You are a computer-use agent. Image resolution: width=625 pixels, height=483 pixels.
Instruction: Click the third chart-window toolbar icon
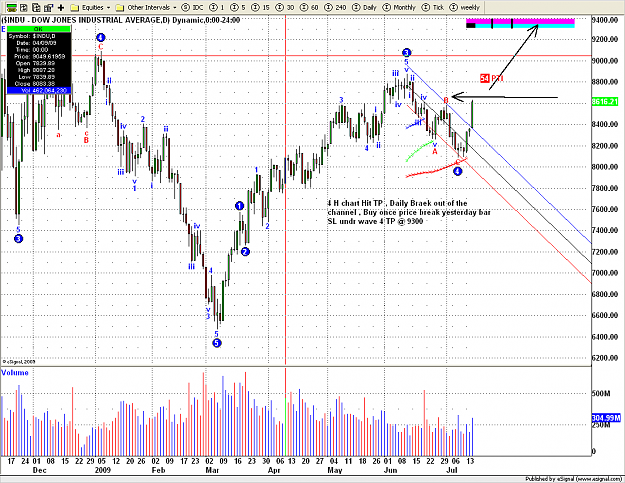click(x=36, y=7)
